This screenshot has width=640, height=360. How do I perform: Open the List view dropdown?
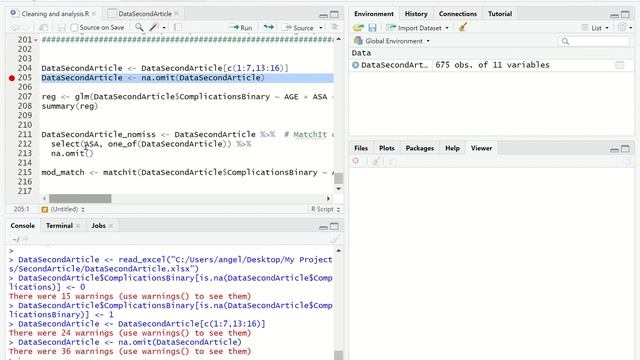point(607,28)
